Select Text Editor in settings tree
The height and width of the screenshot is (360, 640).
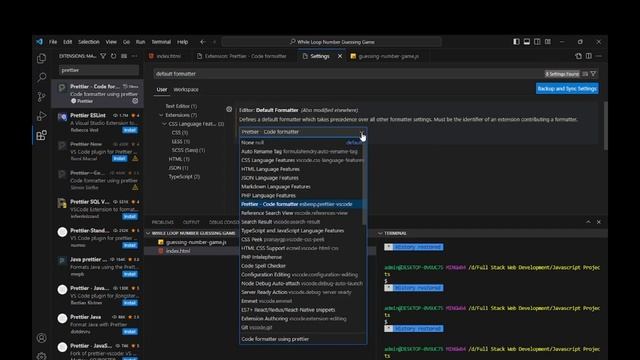pos(181,106)
